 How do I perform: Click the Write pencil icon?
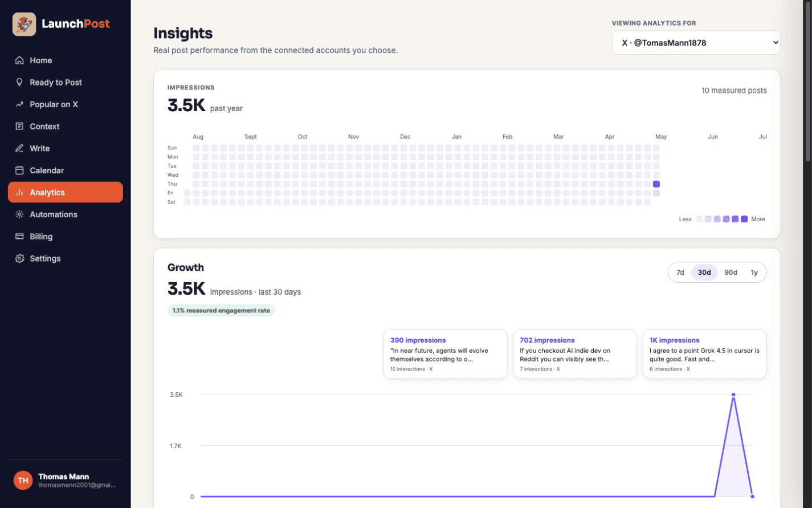19,148
